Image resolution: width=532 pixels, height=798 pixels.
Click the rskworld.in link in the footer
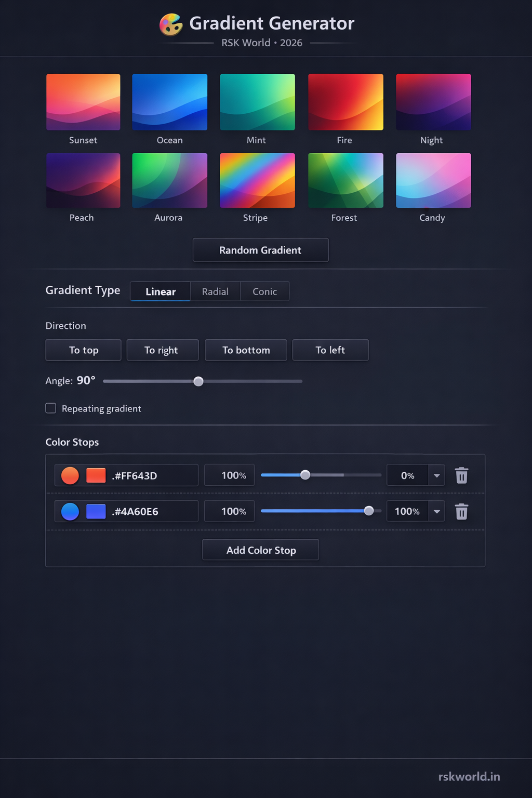click(469, 777)
